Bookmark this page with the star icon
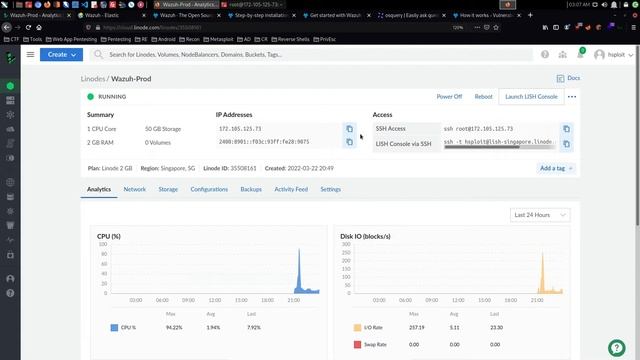 496,27
